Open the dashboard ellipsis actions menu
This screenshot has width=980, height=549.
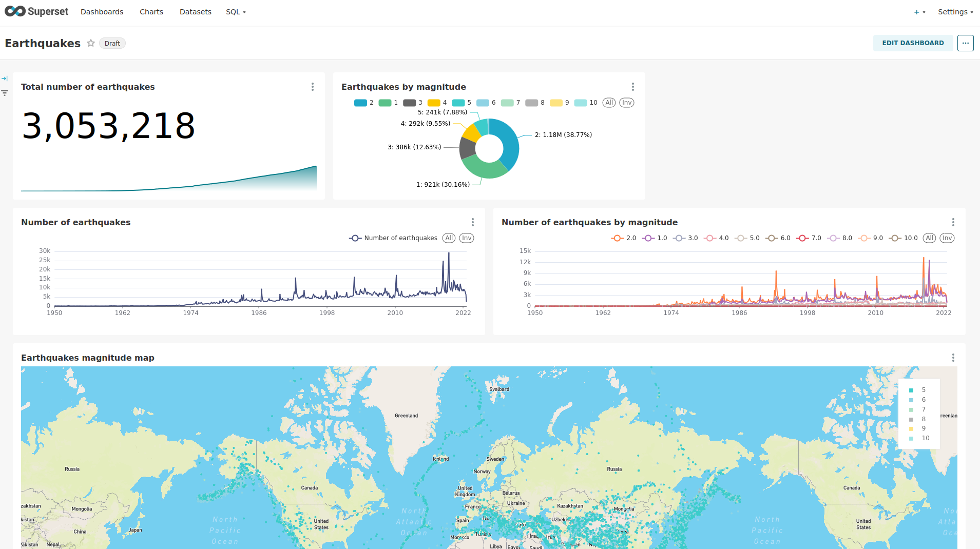[965, 43]
